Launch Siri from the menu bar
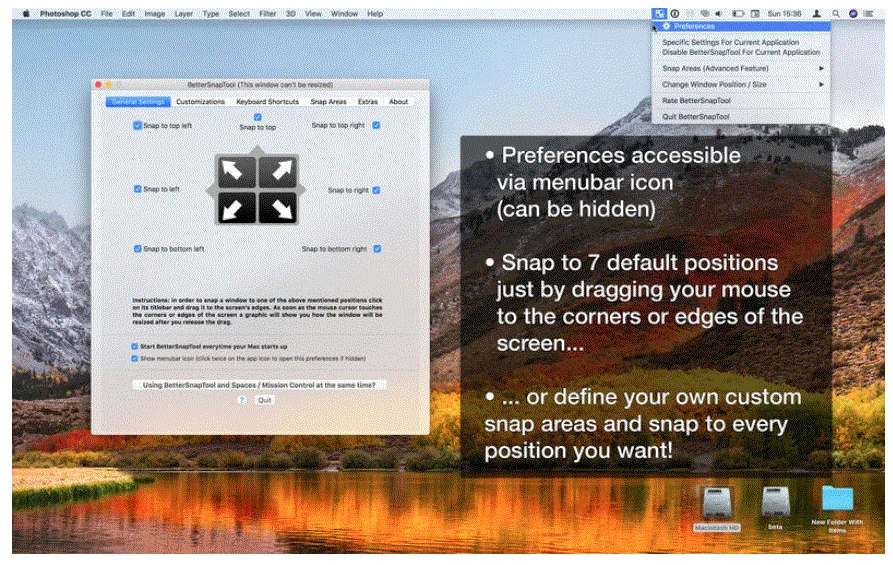This screenshot has width=893, height=565. click(x=853, y=14)
